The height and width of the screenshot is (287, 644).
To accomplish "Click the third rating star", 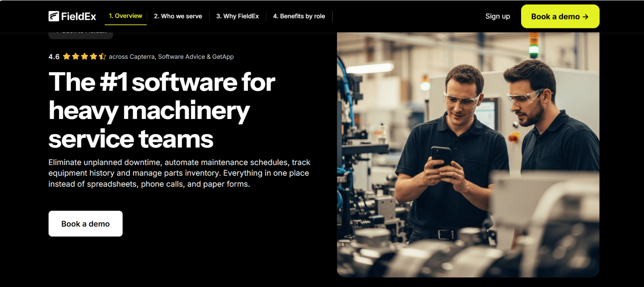I will click(x=85, y=56).
